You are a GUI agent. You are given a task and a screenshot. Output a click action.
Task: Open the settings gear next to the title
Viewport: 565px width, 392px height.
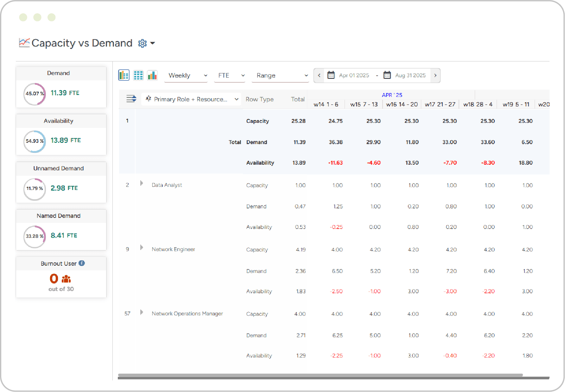click(142, 43)
